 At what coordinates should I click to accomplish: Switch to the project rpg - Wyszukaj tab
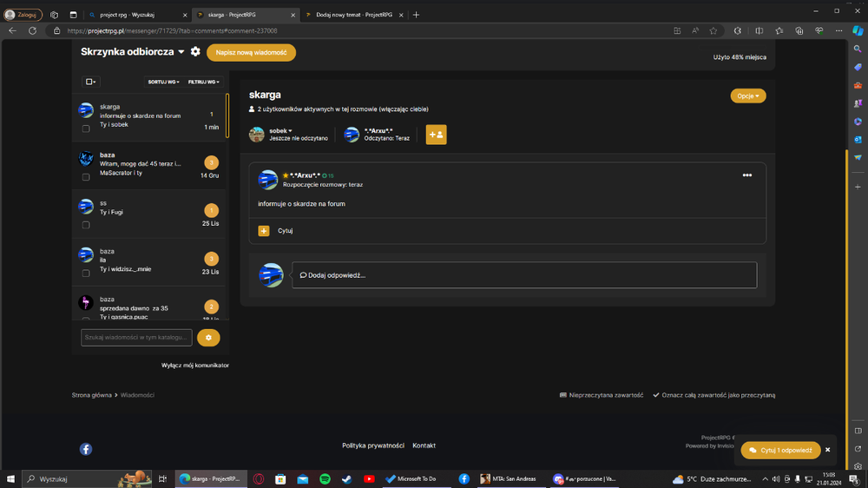click(138, 15)
